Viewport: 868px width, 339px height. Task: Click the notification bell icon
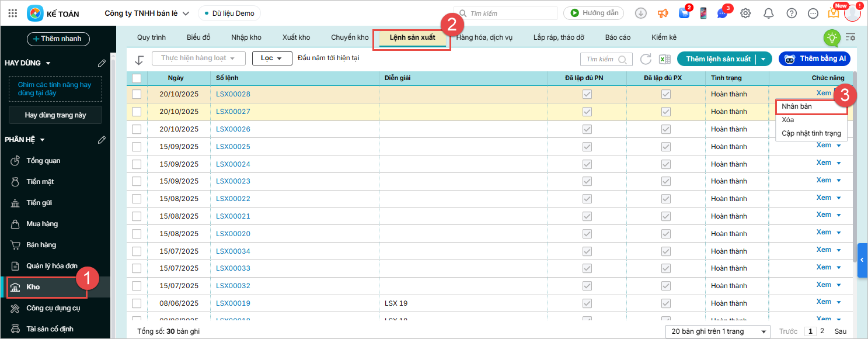(x=769, y=13)
